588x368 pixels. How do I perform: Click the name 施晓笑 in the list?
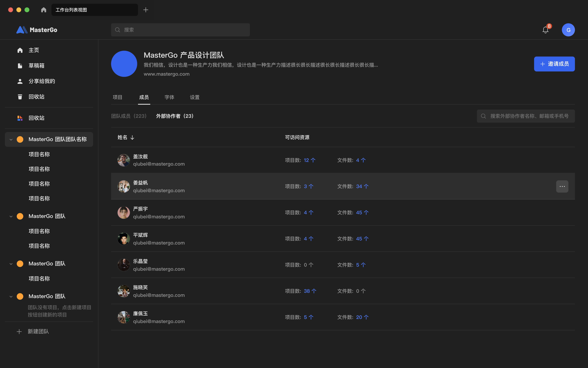coord(140,287)
